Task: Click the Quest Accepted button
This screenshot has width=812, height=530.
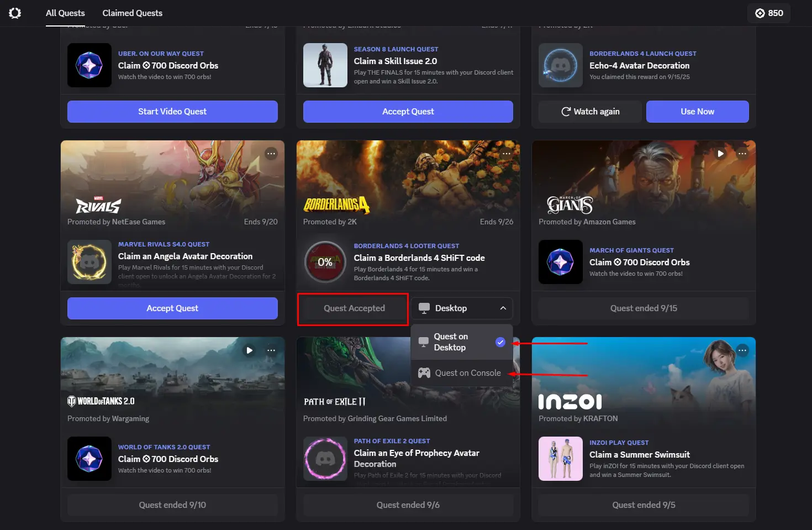Action: tap(354, 308)
